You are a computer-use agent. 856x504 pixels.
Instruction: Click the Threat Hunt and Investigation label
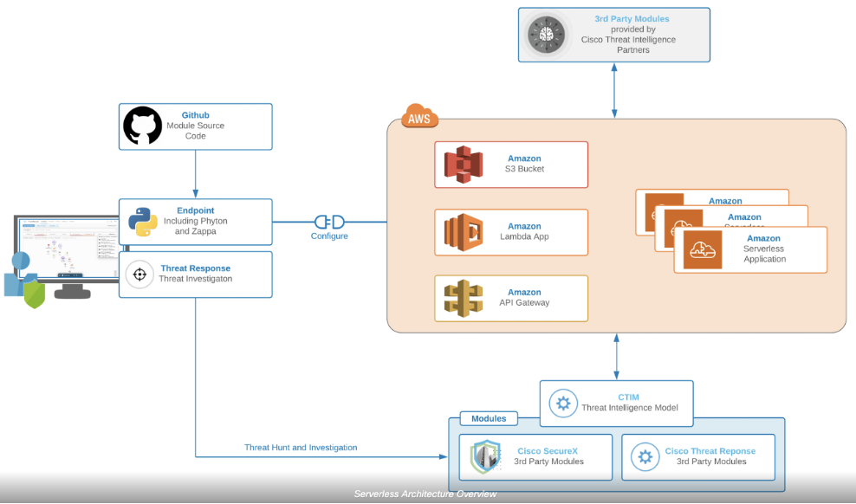(x=301, y=448)
